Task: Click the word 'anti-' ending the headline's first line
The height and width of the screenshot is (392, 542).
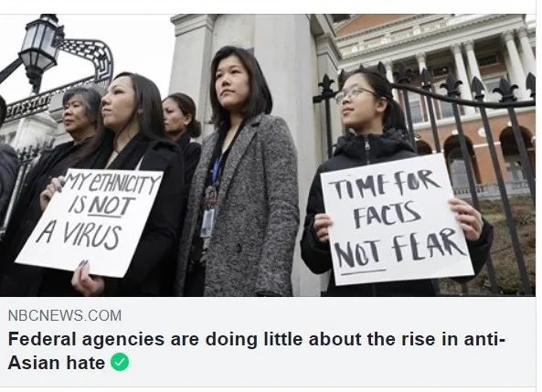Action: pyautogui.click(x=484, y=339)
